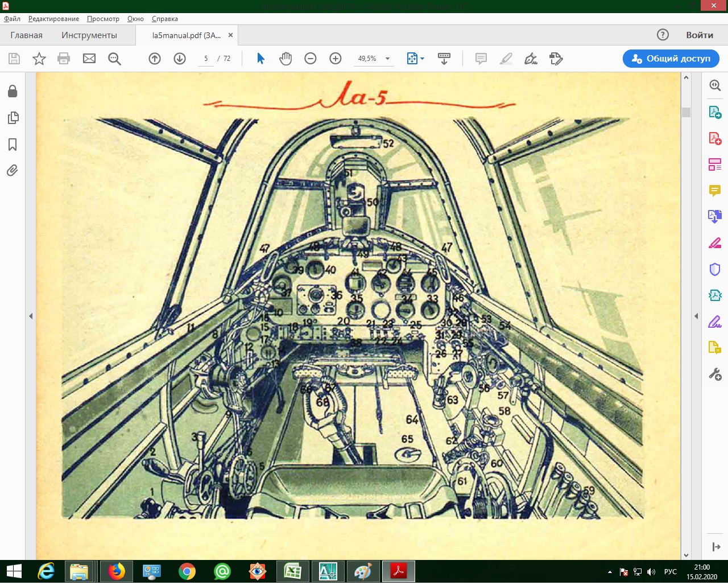Open the Bookmarks panel in left sidebar
728x585 pixels.
(x=13, y=145)
